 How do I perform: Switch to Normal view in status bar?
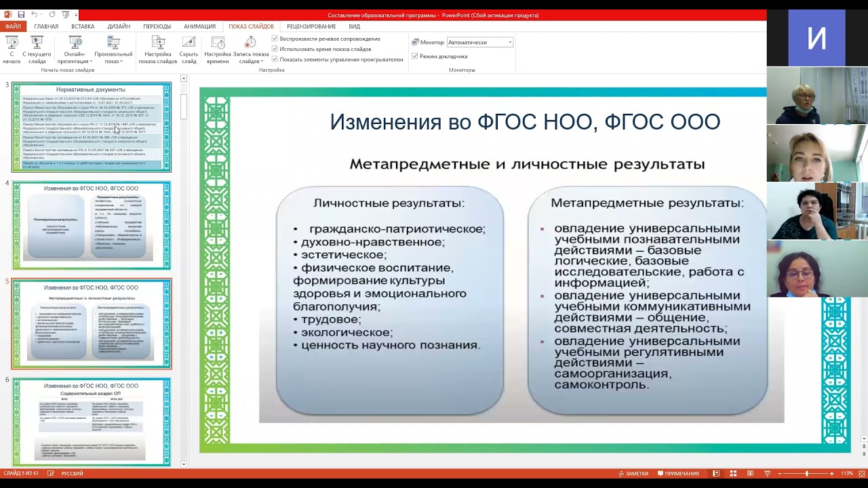[x=716, y=473]
